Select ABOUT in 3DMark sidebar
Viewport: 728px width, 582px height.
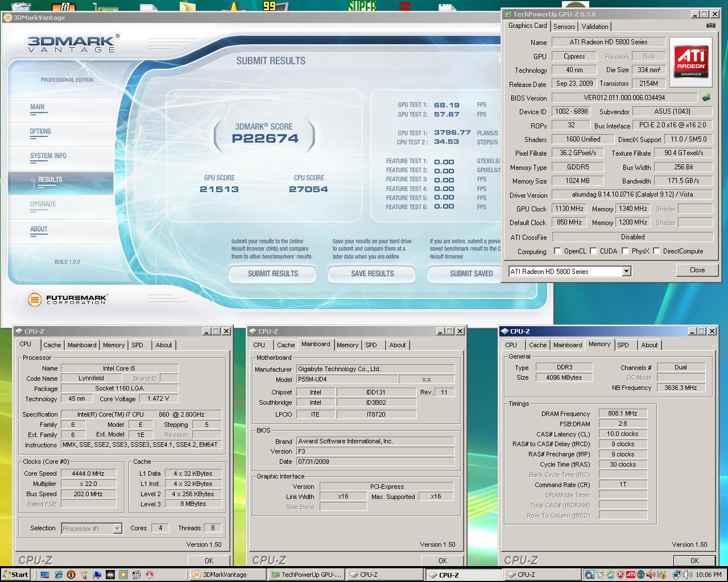(x=39, y=229)
